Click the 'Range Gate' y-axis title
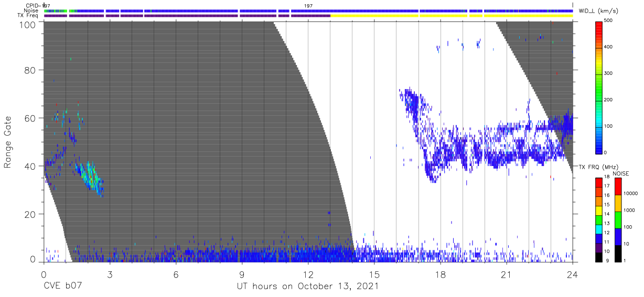This screenshot has height=297, width=644. [8, 142]
